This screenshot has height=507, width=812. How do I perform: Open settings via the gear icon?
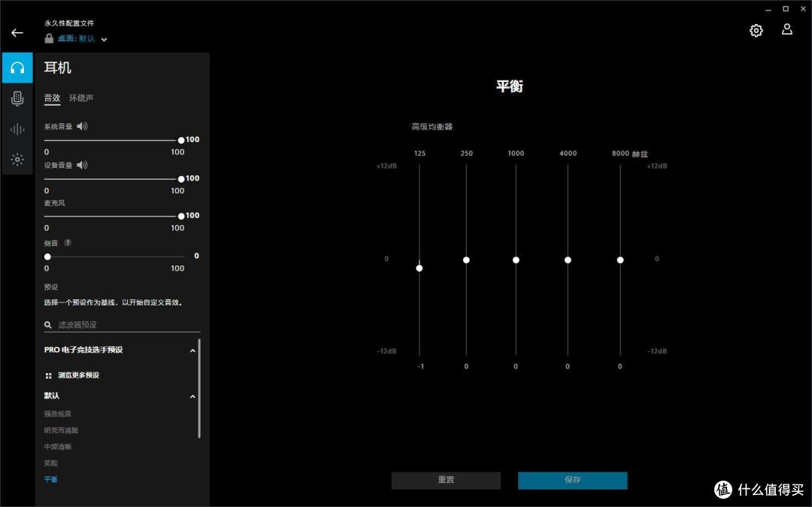tap(756, 31)
